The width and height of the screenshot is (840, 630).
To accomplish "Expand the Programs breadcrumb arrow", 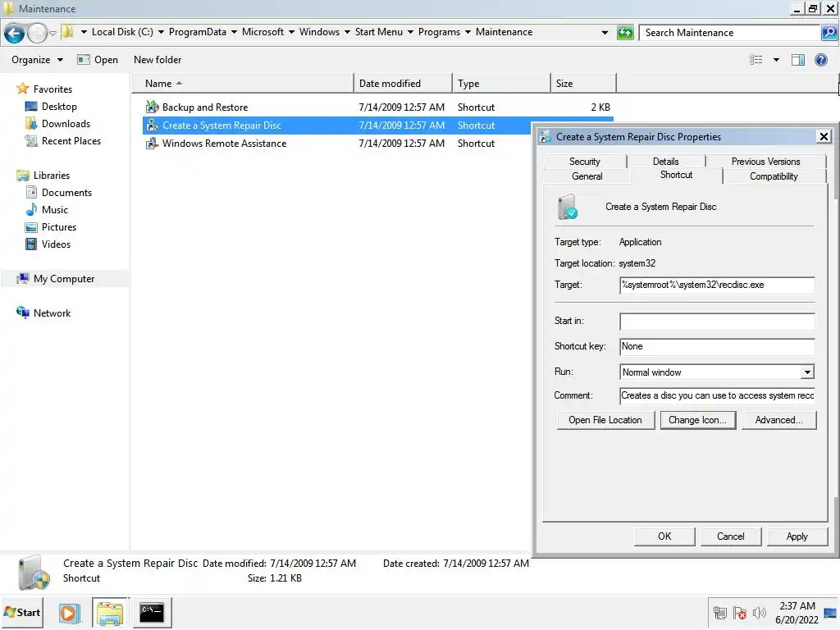I will pos(468,32).
